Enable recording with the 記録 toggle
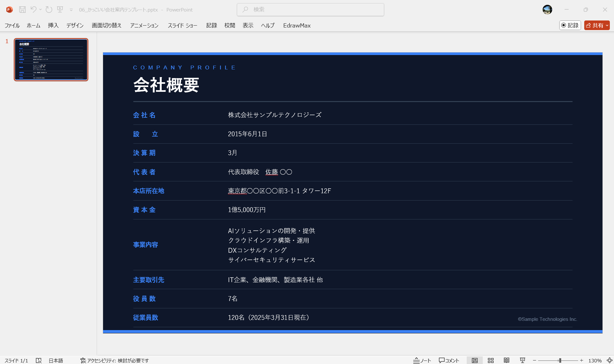 (x=570, y=25)
